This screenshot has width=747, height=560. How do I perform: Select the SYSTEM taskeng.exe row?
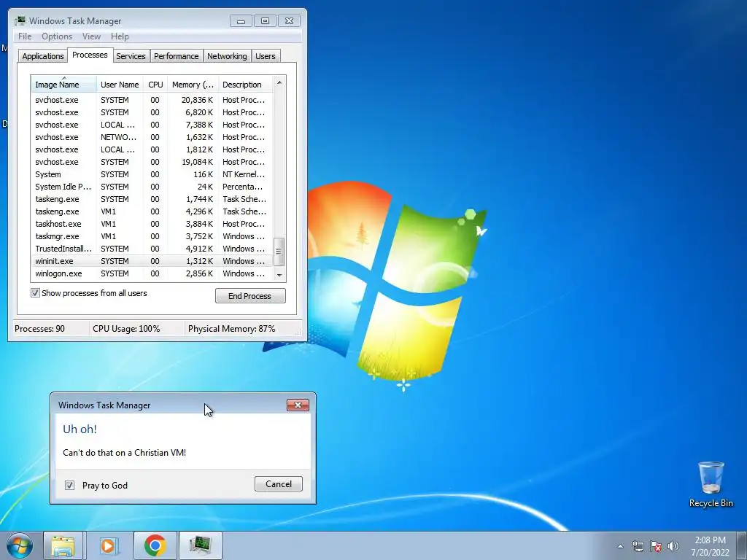coord(152,199)
